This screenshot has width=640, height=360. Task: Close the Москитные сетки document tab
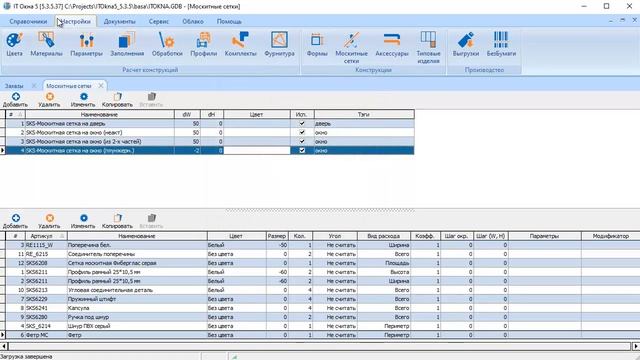pyautogui.click(x=101, y=86)
